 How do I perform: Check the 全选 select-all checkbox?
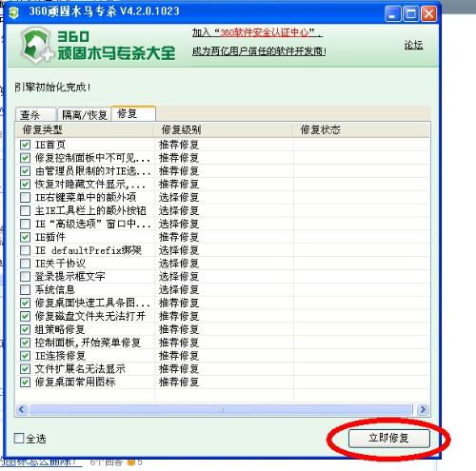point(19,438)
